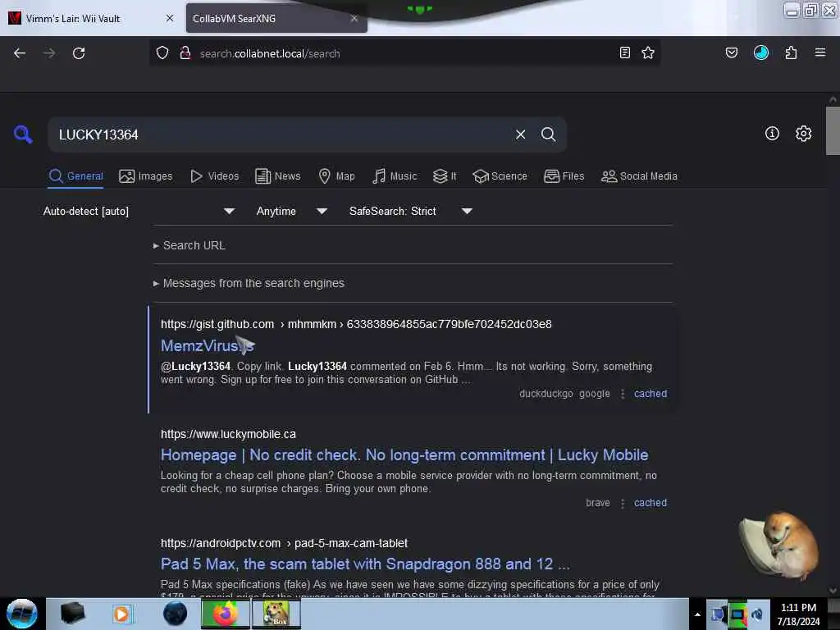Open the black box taskbar icon
This screenshot has height=630, width=840.
pyautogui.click(x=72, y=614)
